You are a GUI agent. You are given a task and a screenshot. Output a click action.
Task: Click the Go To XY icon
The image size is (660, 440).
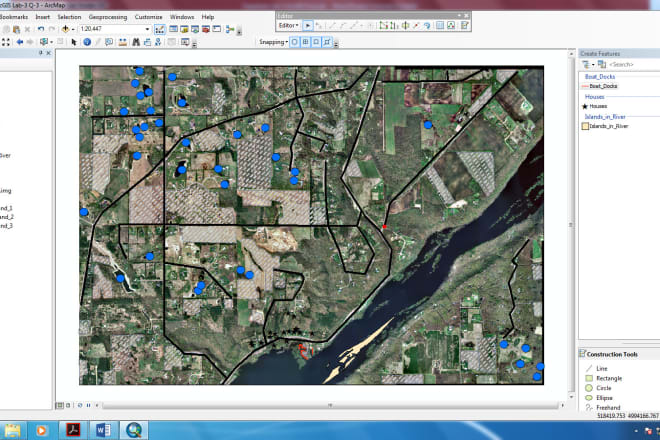click(158, 42)
